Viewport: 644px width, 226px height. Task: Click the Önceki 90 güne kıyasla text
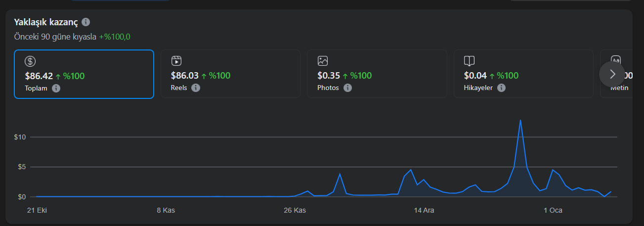[55, 37]
